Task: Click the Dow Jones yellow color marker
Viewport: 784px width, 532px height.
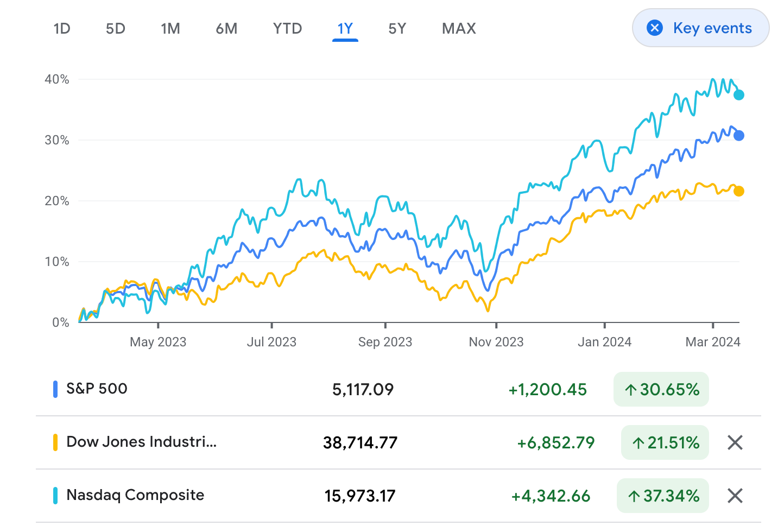Action: 55,442
